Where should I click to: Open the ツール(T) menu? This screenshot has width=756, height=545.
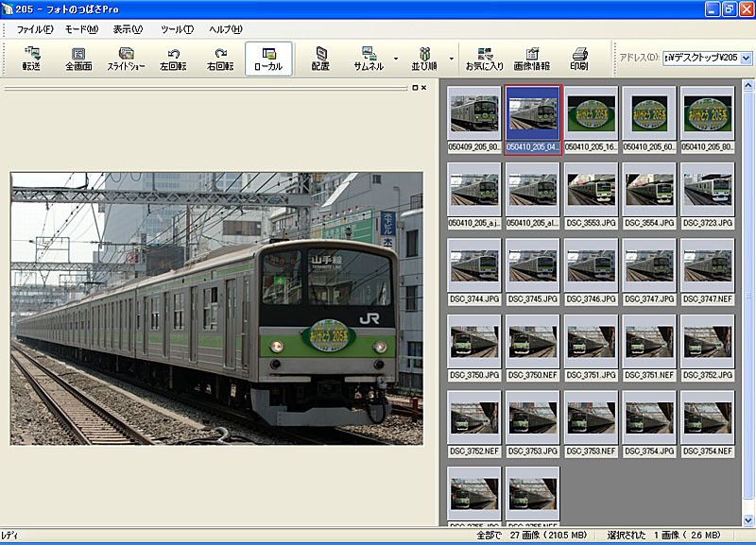[177, 29]
